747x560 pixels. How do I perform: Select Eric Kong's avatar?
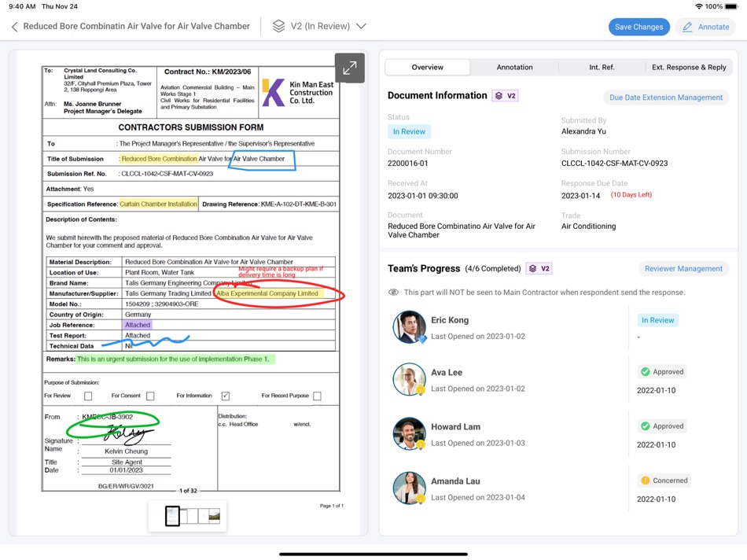[409, 327]
